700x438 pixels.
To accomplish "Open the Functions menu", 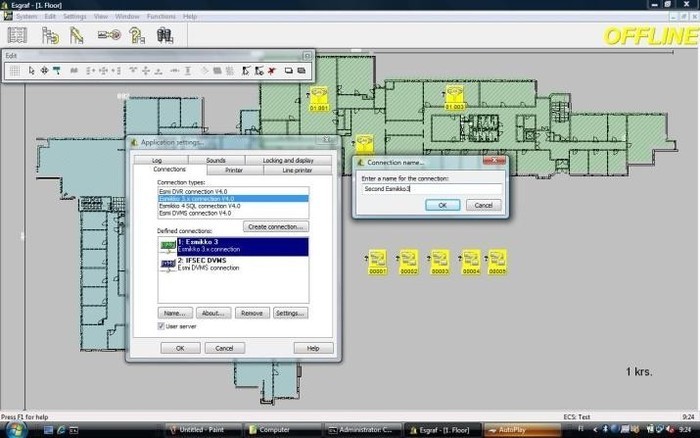I will [x=161, y=17].
